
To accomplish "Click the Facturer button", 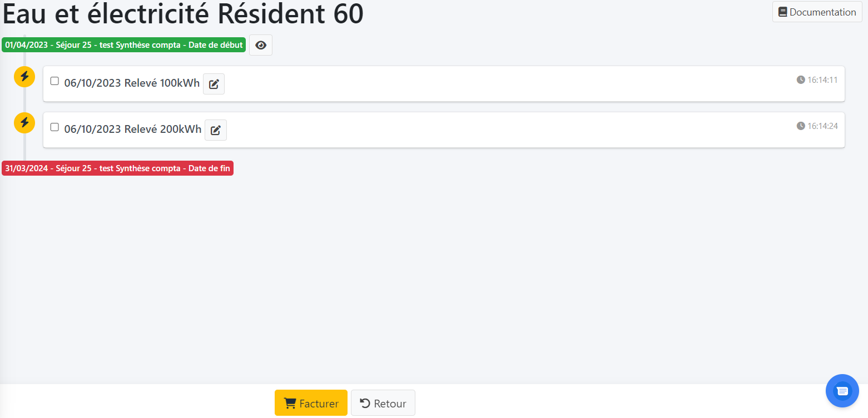I will [x=311, y=403].
